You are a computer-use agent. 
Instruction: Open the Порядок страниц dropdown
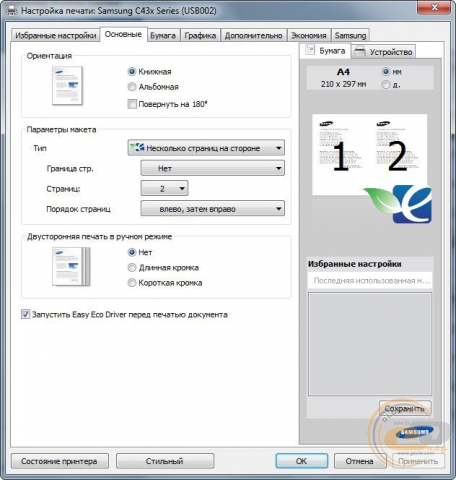(213, 209)
